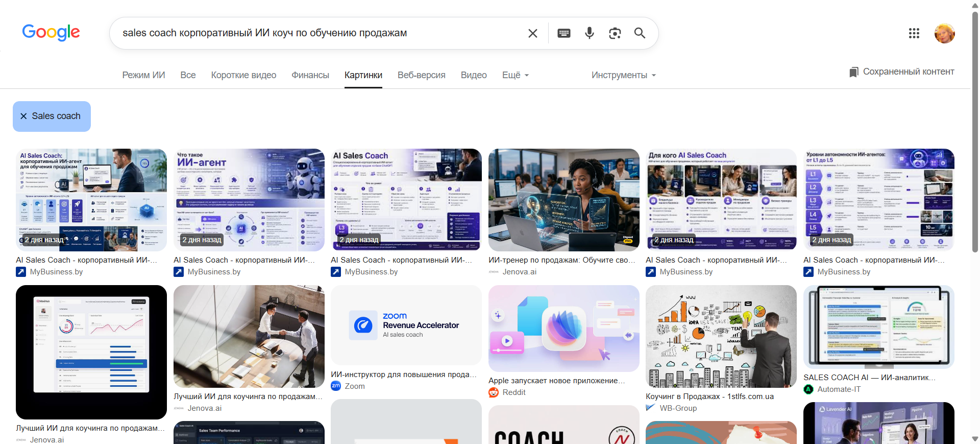
Task: Open search by image camera icon
Action: [615, 33]
